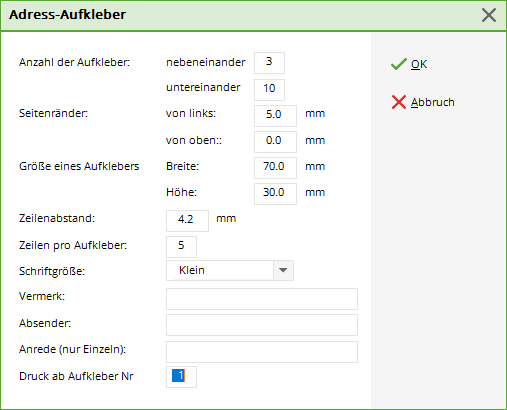Click the green checkmark OK icon

coord(399,64)
